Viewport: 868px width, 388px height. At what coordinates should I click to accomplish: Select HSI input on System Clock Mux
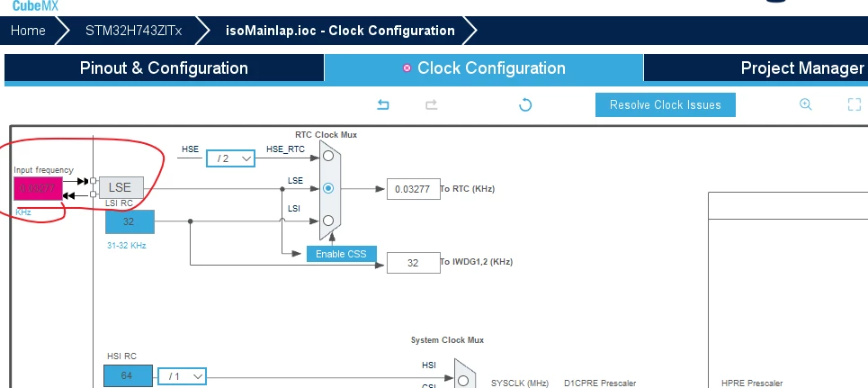point(463,380)
